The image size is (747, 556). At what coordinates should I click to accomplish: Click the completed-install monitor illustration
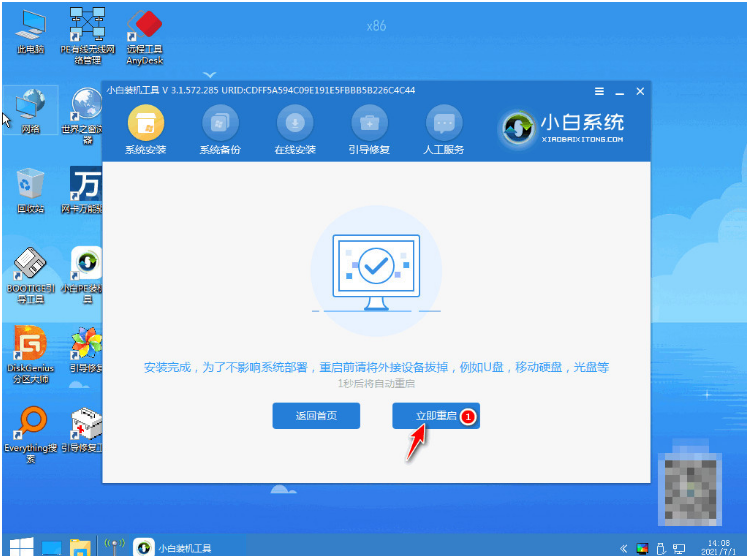tap(376, 272)
